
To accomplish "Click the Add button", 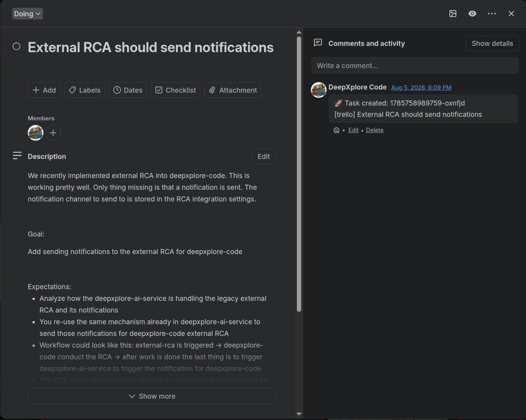I will pos(44,90).
